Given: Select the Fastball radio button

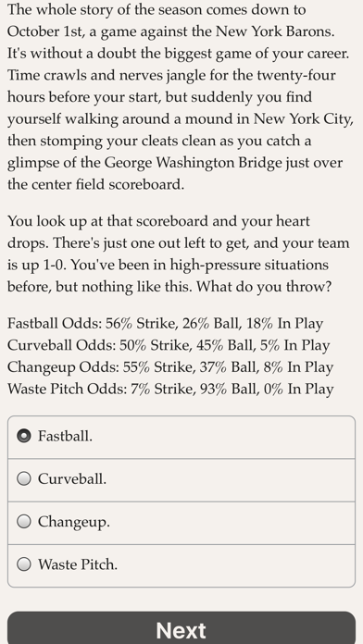Looking at the screenshot, I should pyautogui.click(x=24, y=436).
